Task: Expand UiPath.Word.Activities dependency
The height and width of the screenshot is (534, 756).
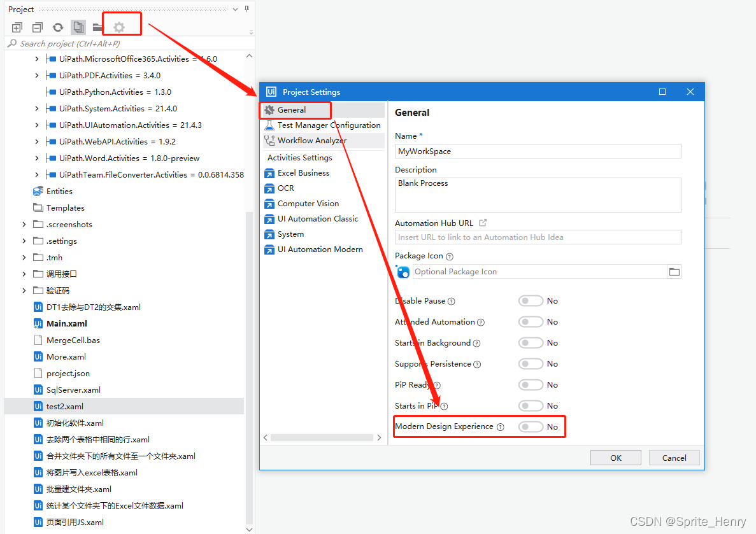Action: (x=37, y=158)
